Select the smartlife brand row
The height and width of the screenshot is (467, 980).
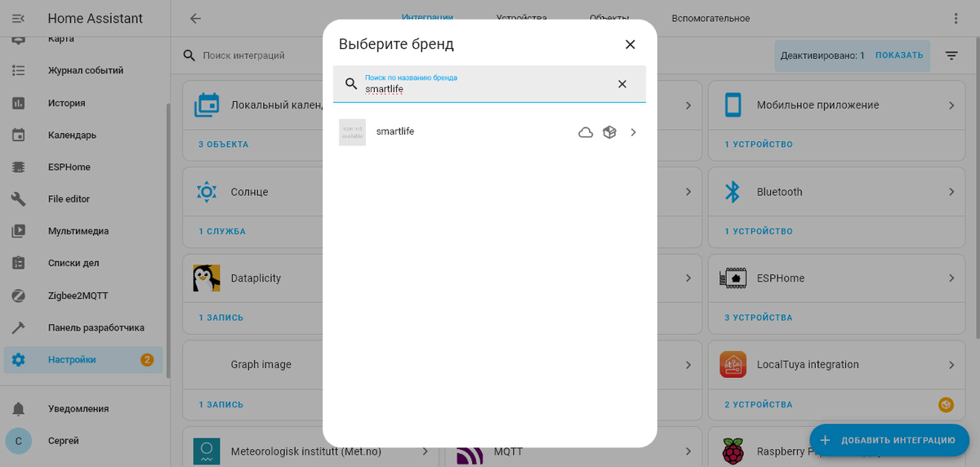pyautogui.click(x=489, y=132)
